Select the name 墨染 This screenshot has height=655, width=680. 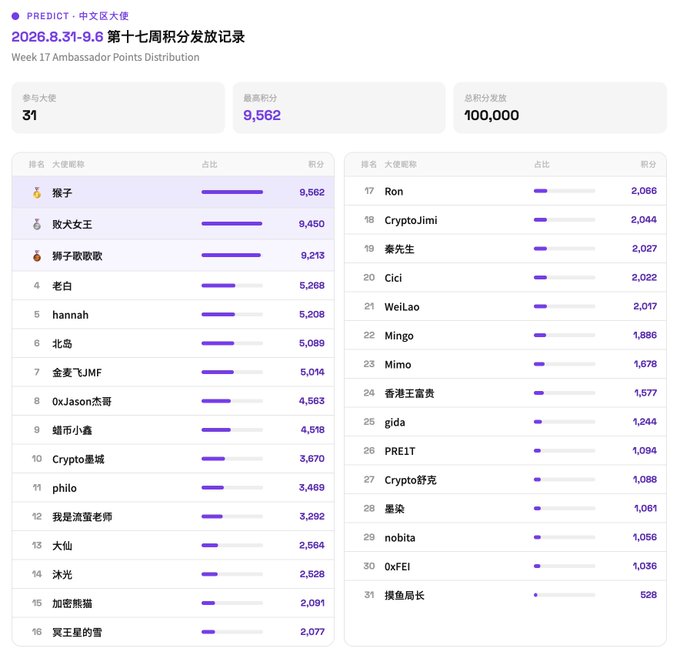[394, 509]
